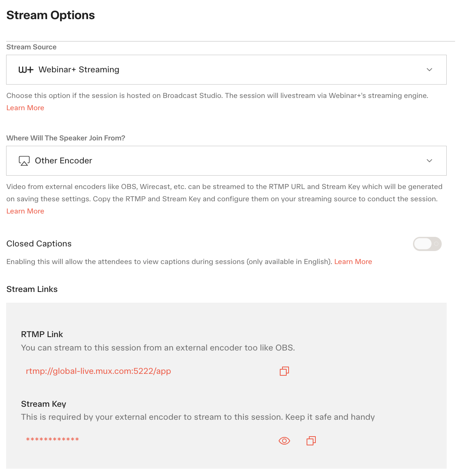This screenshot has width=457, height=476.
Task: Expand the Other Encoder dropdown chevron
Action: [x=429, y=161]
